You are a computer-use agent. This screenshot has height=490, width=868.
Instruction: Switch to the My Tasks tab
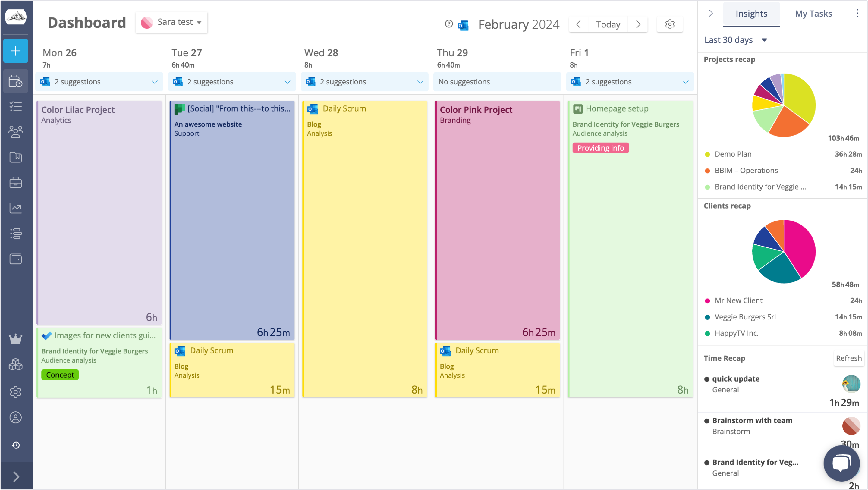click(813, 14)
